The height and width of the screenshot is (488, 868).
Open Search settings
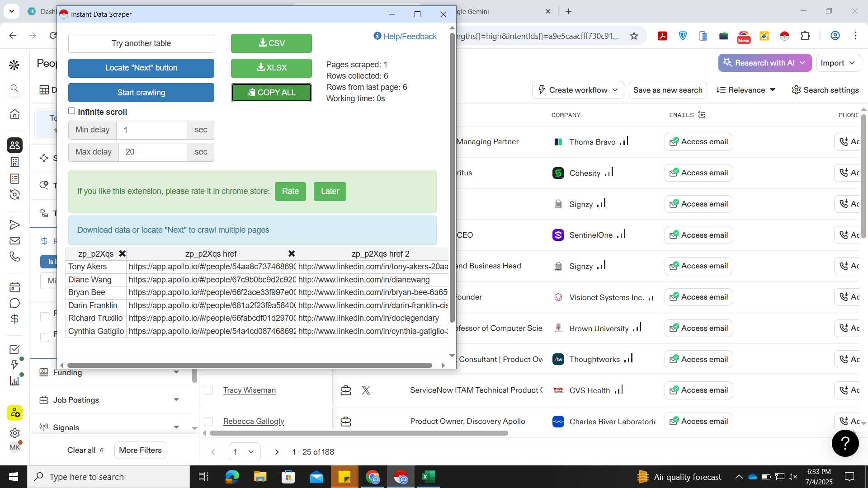coord(825,90)
